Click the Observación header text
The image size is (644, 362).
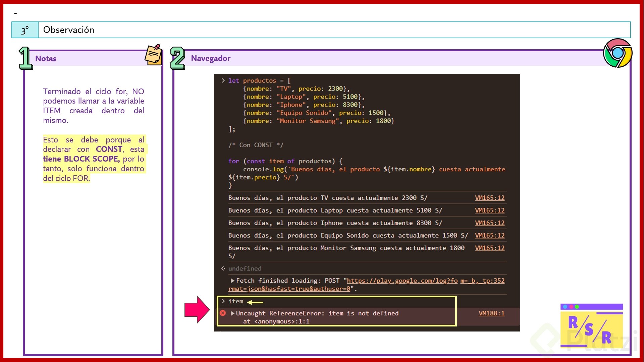point(69,30)
